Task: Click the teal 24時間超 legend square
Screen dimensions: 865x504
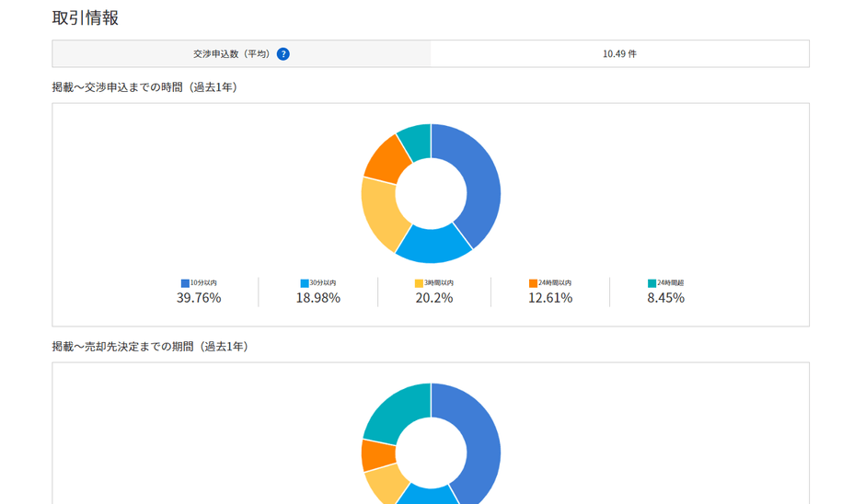Action: click(652, 283)
